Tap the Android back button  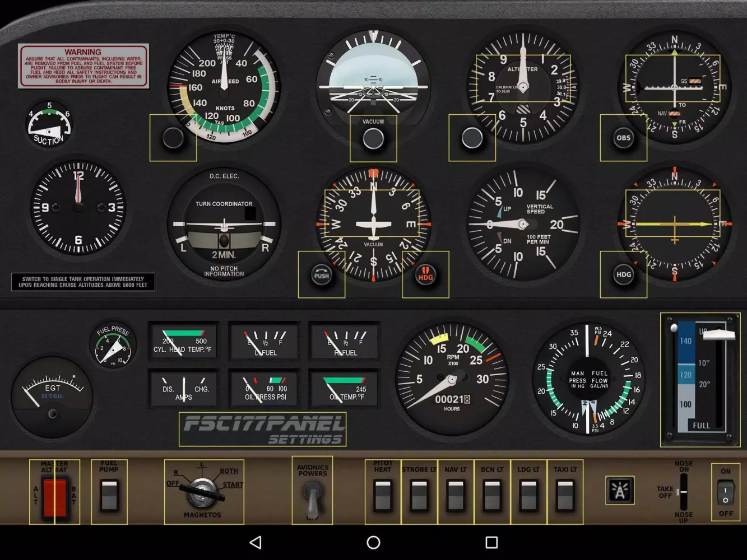[x=256, y=542]
